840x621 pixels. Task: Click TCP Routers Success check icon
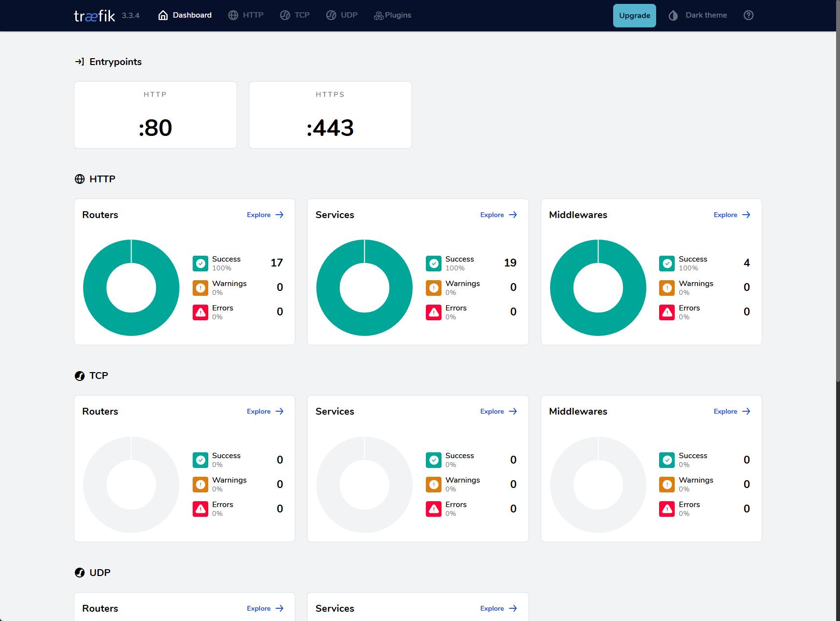pyautogui.click(x=200, y=460)
